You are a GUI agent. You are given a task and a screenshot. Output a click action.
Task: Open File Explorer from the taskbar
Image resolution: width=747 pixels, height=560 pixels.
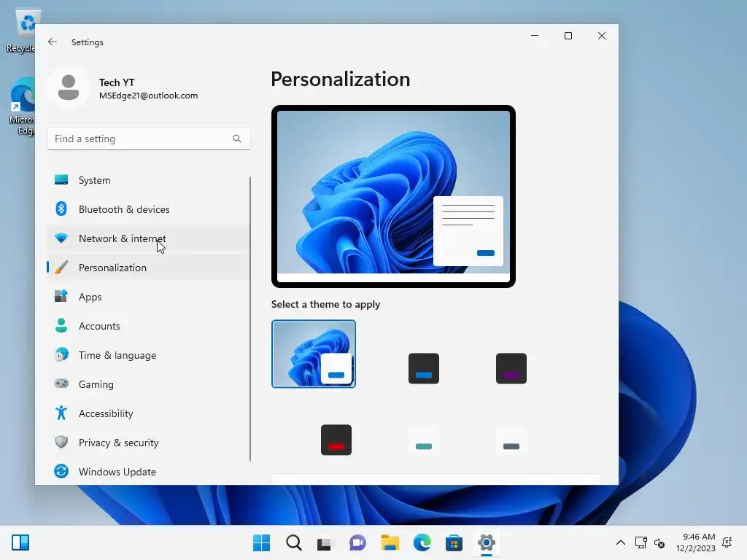click(390, 542)
